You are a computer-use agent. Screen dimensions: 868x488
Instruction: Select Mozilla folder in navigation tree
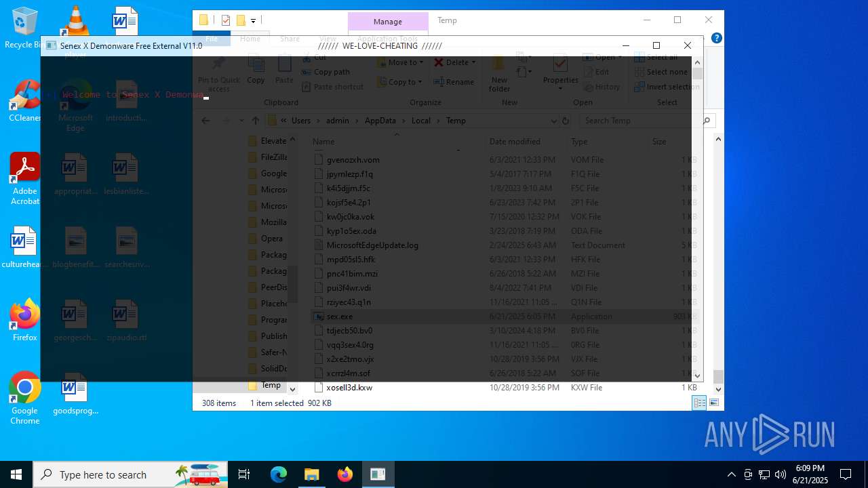tap(268, 222)
